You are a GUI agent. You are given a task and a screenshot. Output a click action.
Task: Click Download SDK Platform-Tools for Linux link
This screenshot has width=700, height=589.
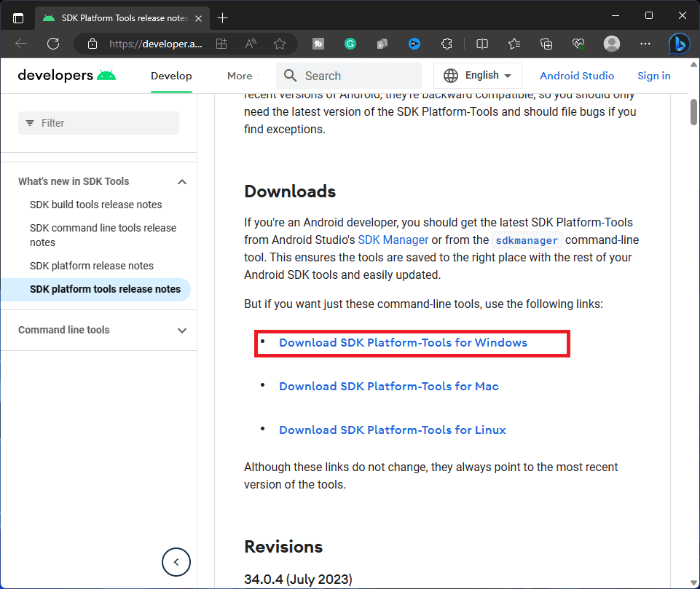click(x=392, y=430)
